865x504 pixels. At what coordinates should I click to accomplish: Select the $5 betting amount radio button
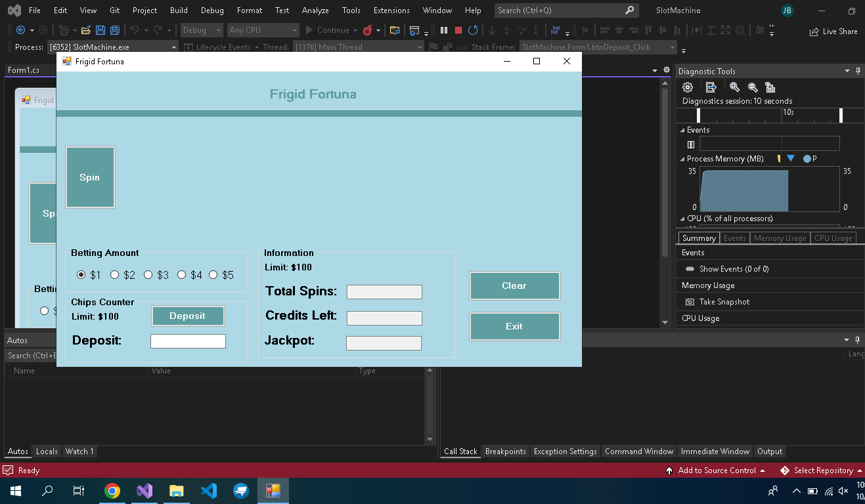tap(213, 275)
